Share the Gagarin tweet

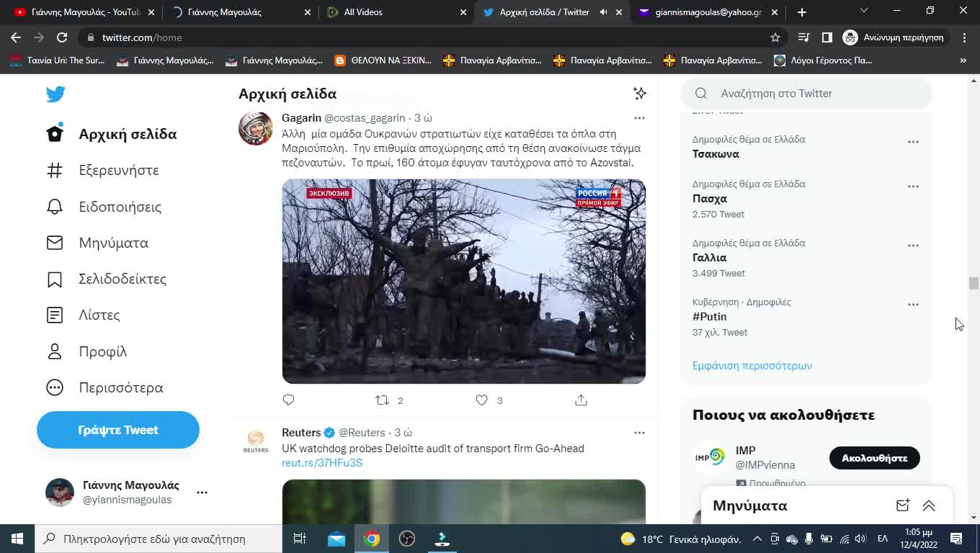click(582, 400)
